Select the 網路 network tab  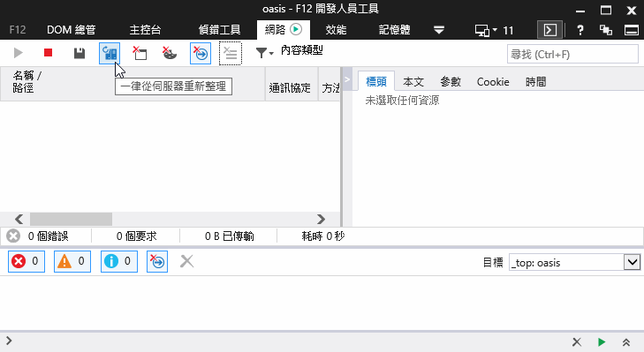click(284, 29)
